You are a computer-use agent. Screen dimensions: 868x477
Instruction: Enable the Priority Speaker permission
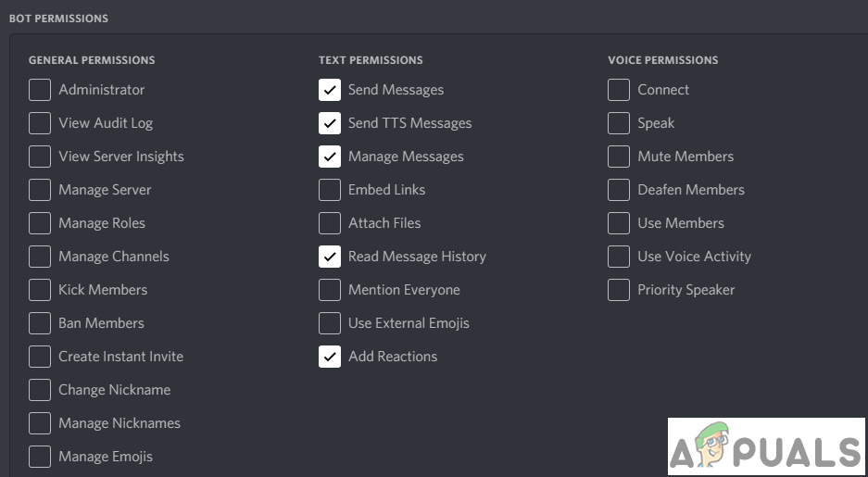click(619, 290)
